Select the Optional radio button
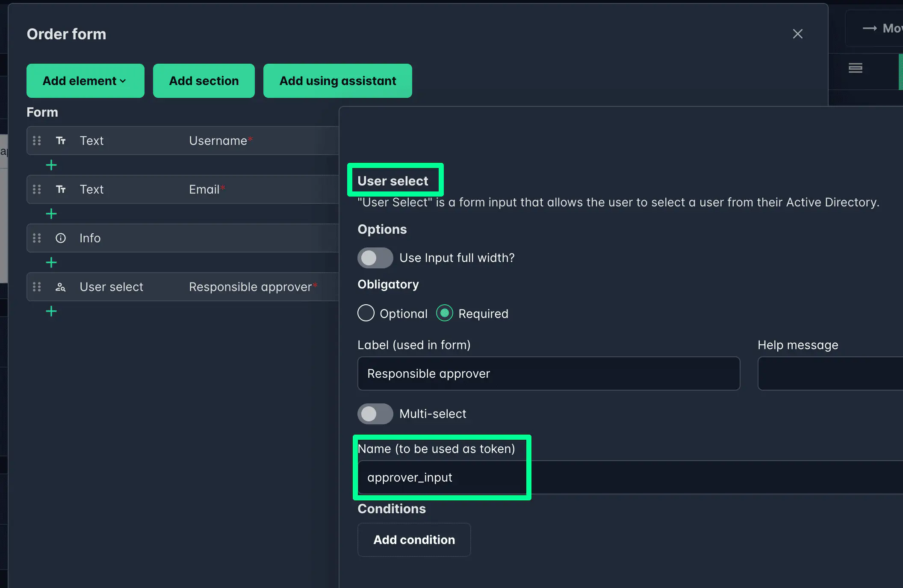Image resolution: width=903 pixels, height=588 pixels. (x=366, y=313)
